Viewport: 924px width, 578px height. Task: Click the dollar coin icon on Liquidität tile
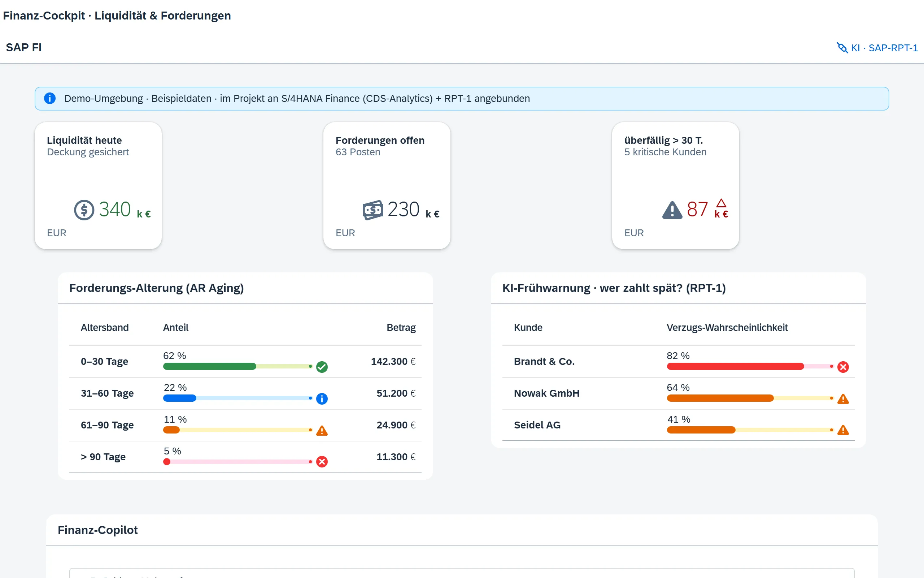[x=84, y=210]
